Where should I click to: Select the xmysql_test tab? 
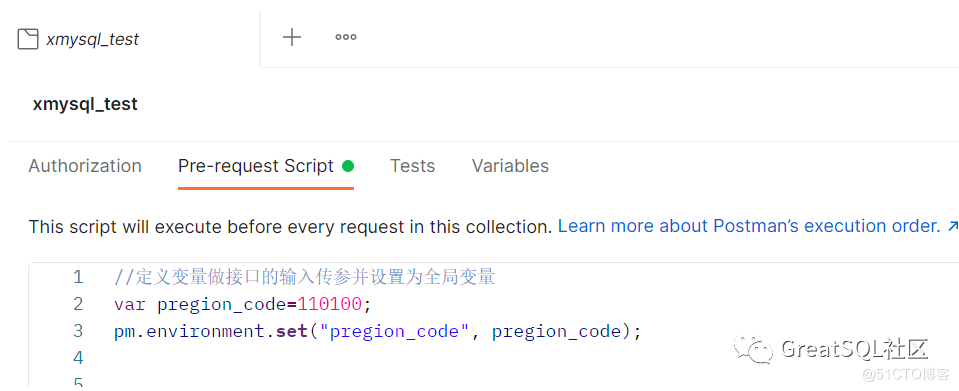pyautogui.click(x=78, y=39)
